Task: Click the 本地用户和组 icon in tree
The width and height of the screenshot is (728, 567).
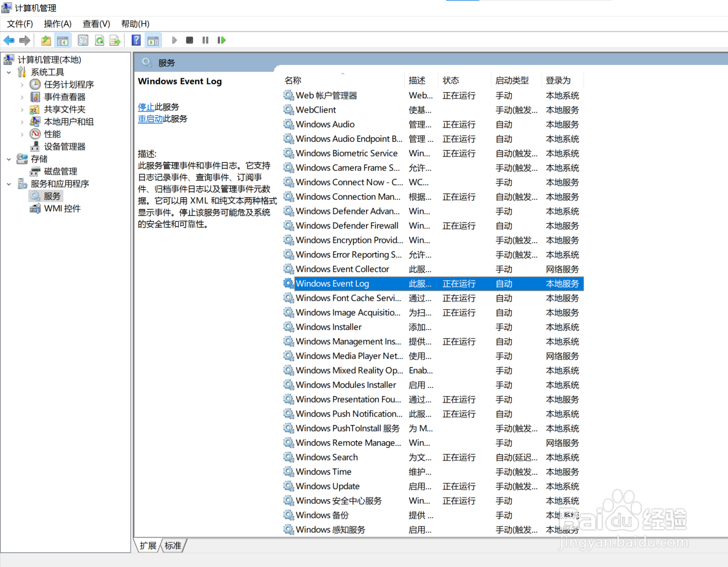Action: click(35, 122)
